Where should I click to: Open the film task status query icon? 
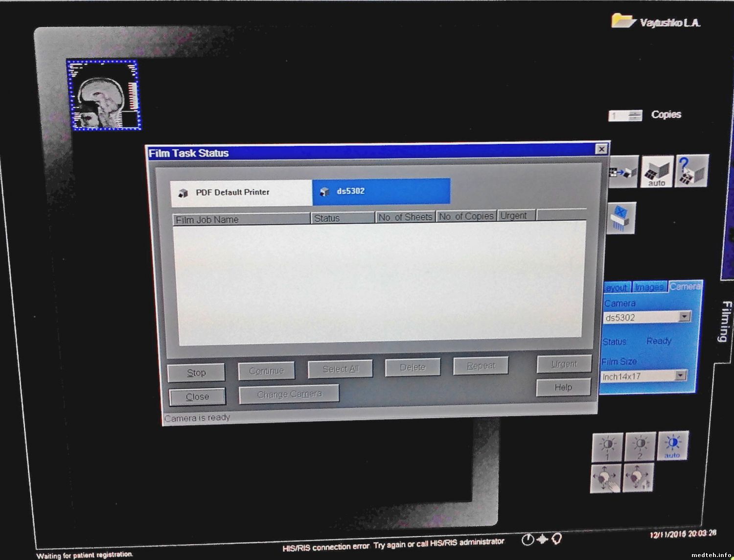691,171
